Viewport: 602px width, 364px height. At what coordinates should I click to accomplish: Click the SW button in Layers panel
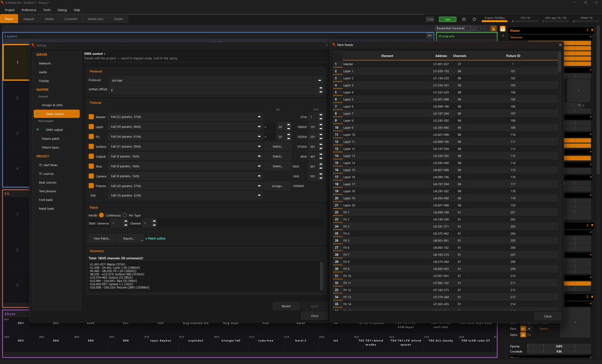[430, 36]
